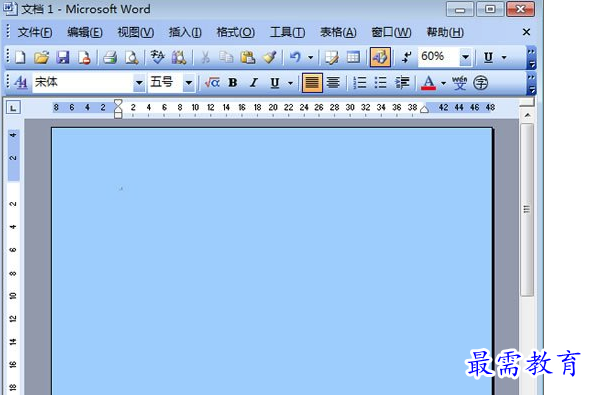Apply red Font Color A button

click(429, 82)
